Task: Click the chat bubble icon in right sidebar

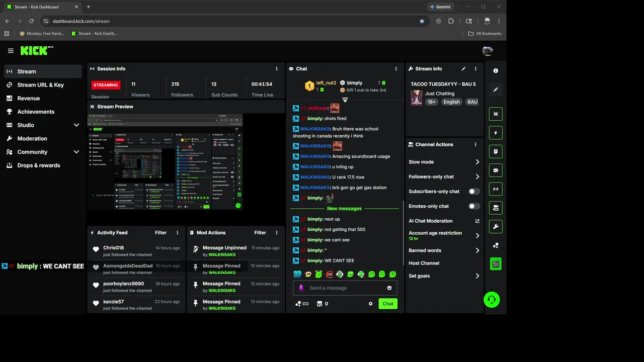Action: 496,170
